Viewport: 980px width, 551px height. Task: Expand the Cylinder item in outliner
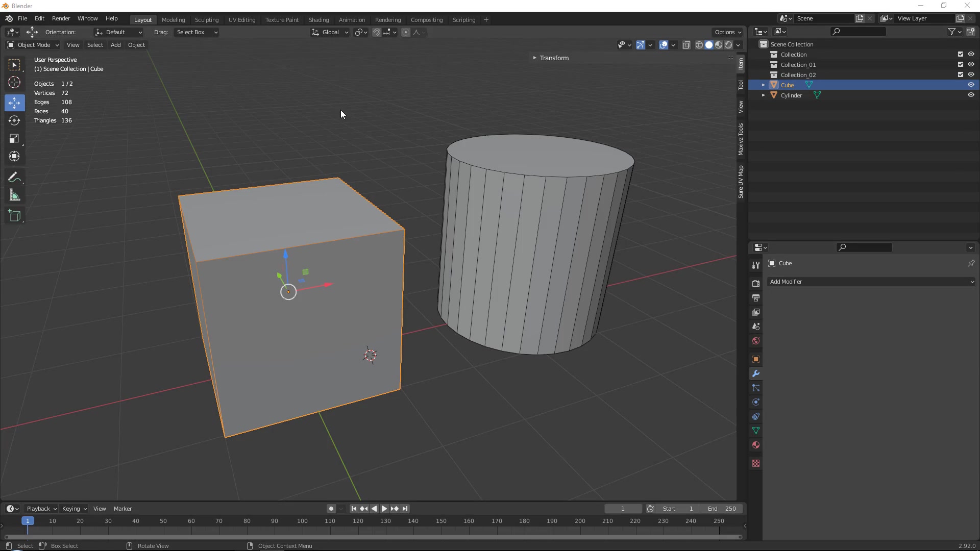[x=764, y=95]
